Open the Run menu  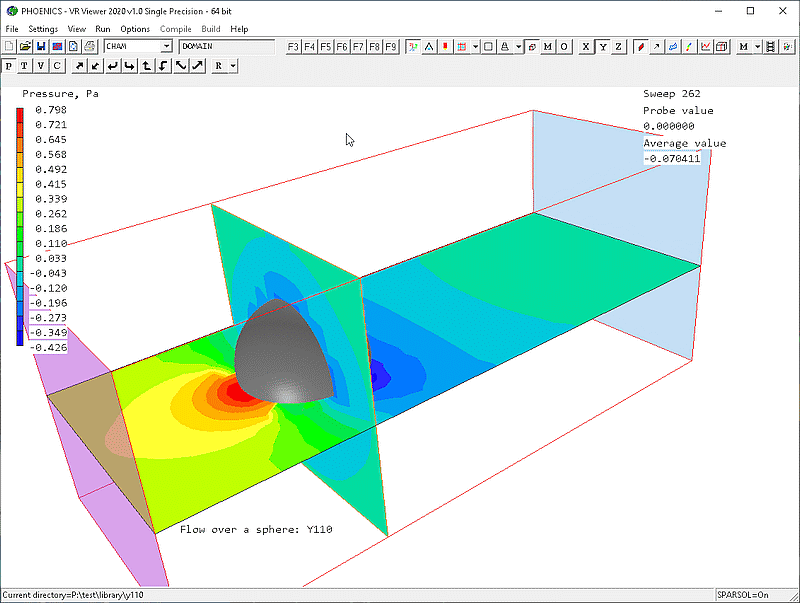(103, 29)
